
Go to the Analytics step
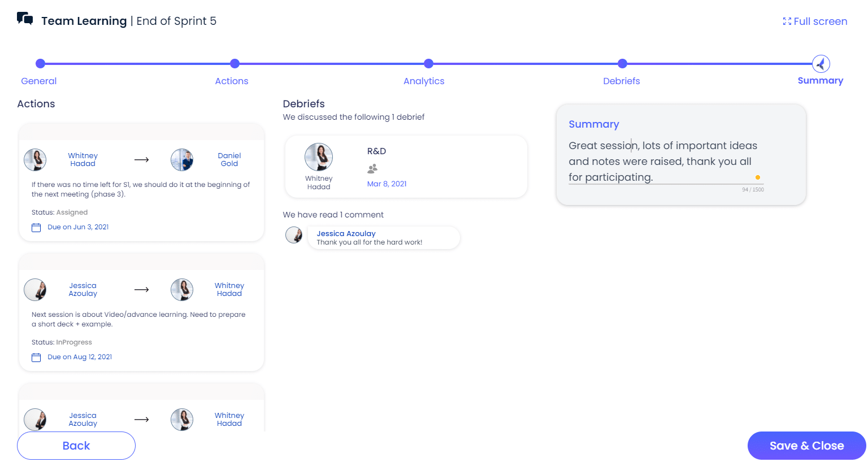424,81
